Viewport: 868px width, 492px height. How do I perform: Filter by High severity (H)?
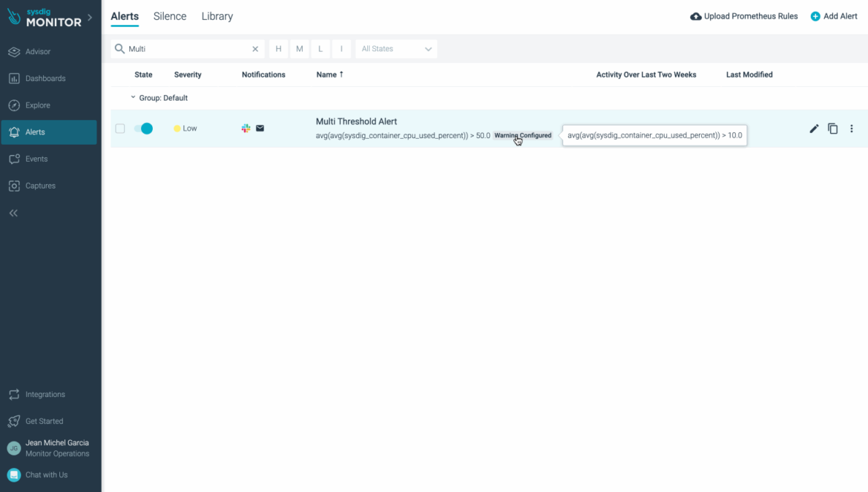coord(278,49)
